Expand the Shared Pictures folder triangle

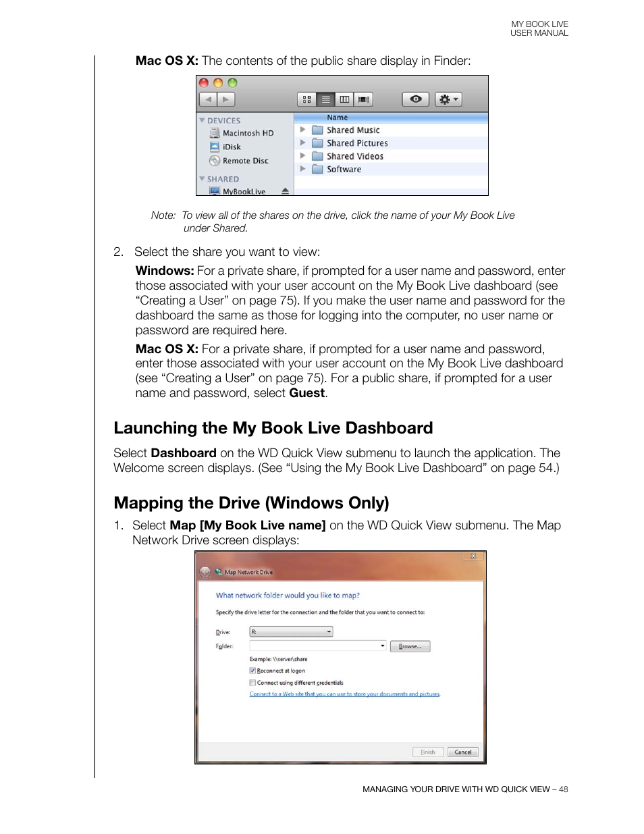click(303, 142)
